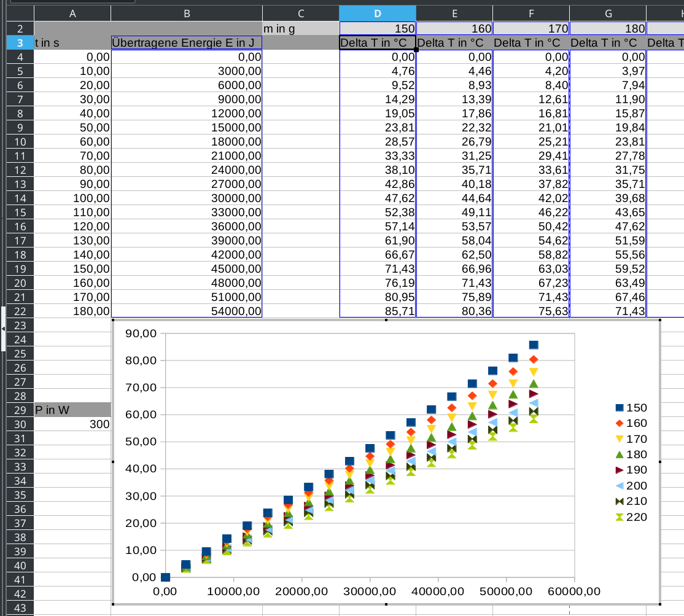
Task: Click legend entry 190 maroon arrow
Action: (631, 470)
